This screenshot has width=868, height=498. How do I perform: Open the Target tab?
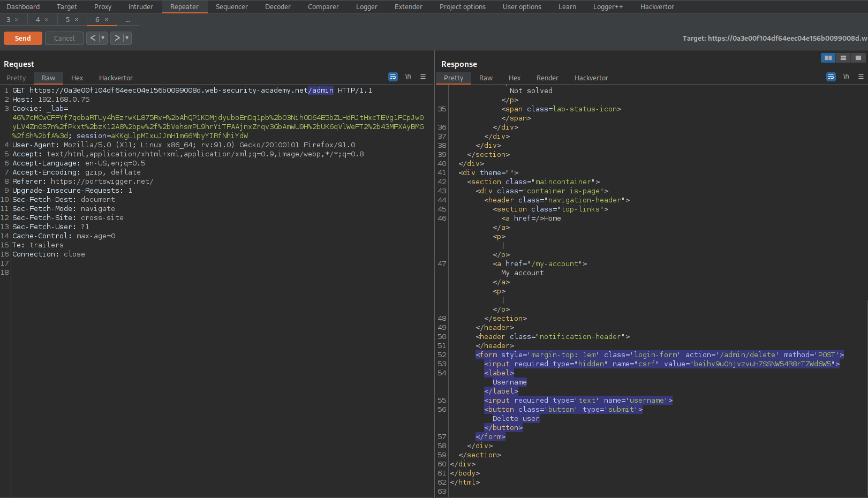67,7
